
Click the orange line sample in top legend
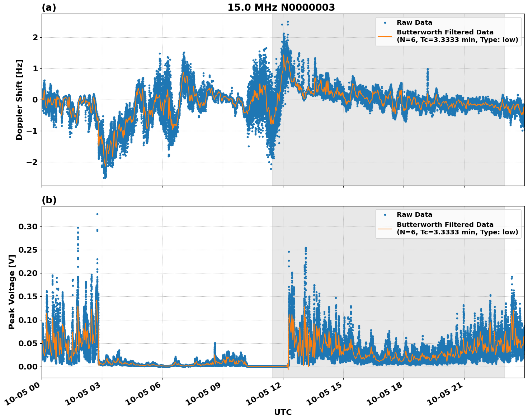[x=385, y=36]
